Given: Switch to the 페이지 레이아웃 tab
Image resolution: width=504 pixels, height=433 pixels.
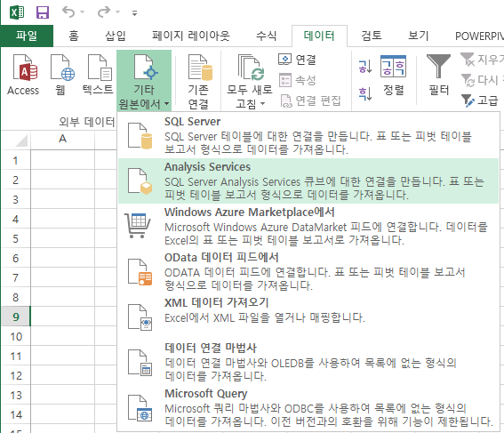Looking at the screenshot, I should click(x=191, y=36).
